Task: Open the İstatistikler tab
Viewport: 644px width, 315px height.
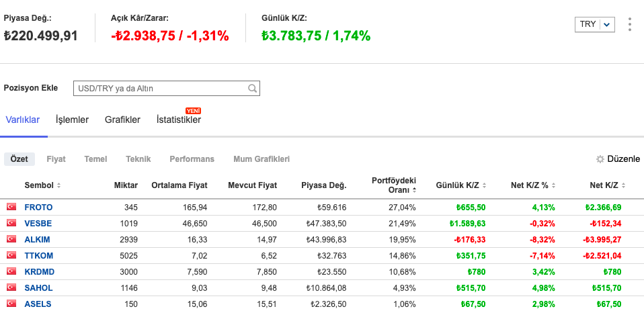Action: 178,120
